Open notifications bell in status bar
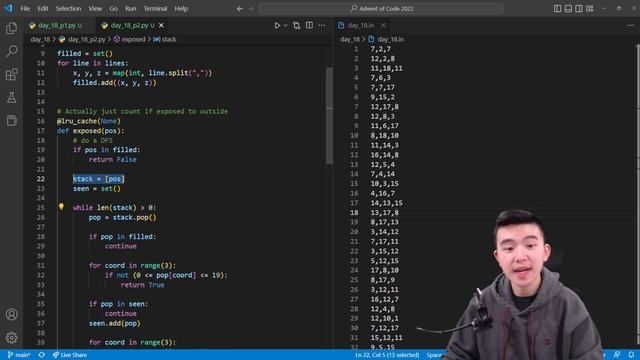This screenshot has height=360, width=640. (x=631, y=355)
